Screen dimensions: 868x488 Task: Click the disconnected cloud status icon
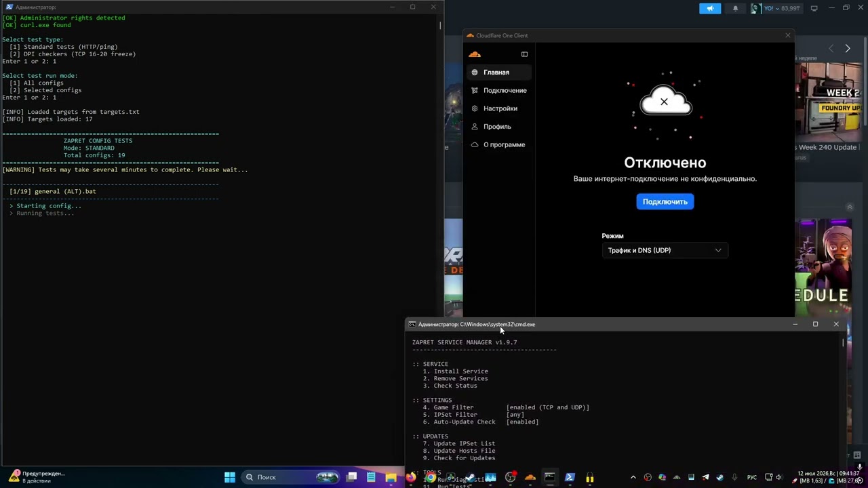[665, 102]
